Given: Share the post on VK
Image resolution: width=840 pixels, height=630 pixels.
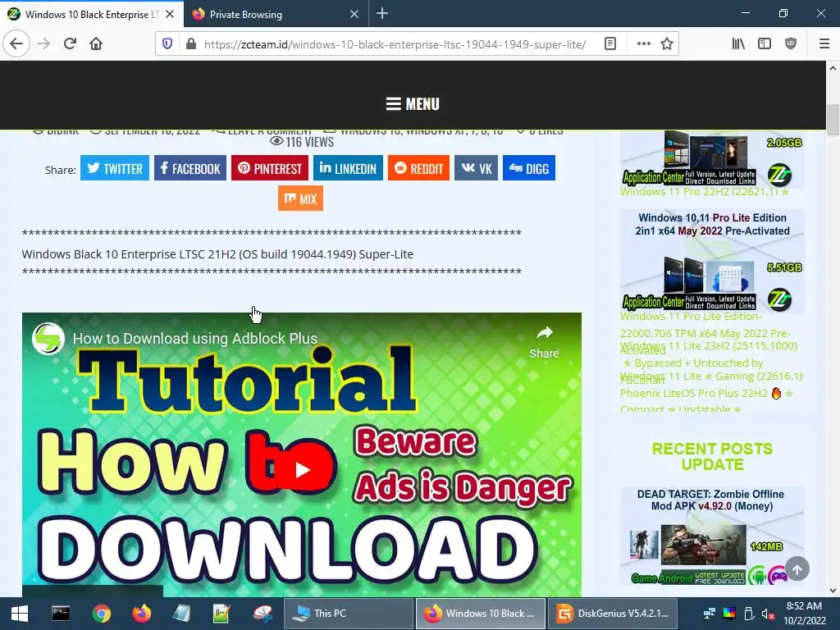Looking at the screenshot, I should click(477, 168).
